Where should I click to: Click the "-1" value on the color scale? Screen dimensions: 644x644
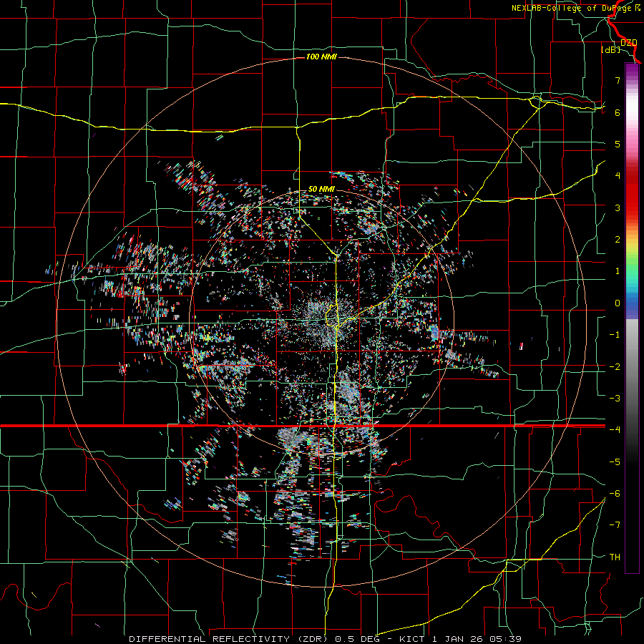pyautogui.click(x=615, y=335)
